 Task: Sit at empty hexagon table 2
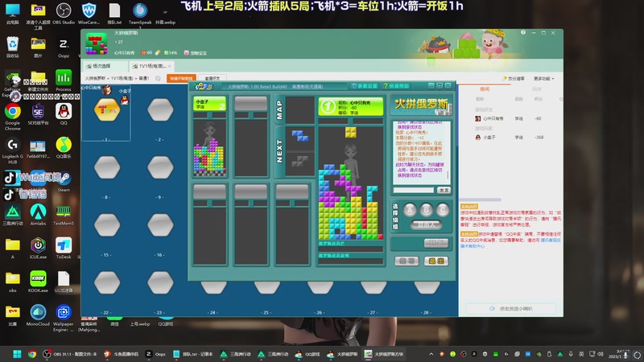pos(160,110)
